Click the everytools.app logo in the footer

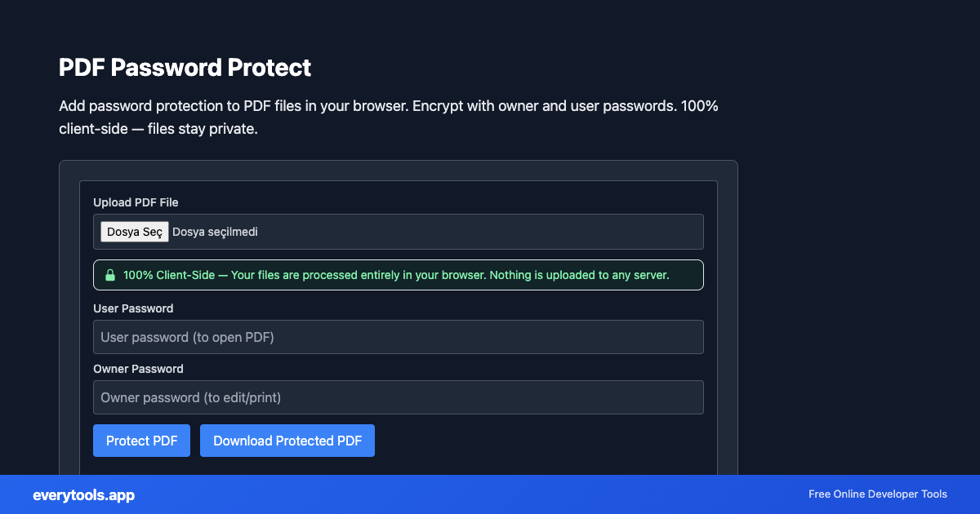(x=82, y=494)
